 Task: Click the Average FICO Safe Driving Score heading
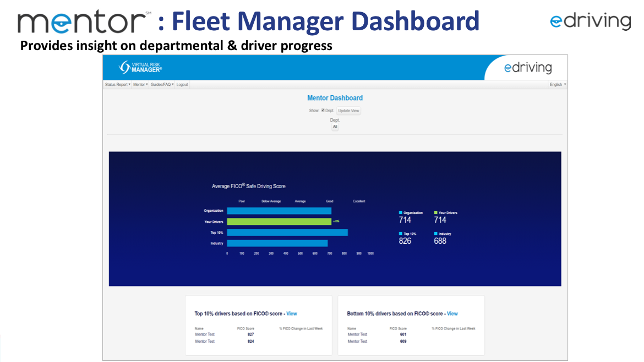[x=248, y=186]
